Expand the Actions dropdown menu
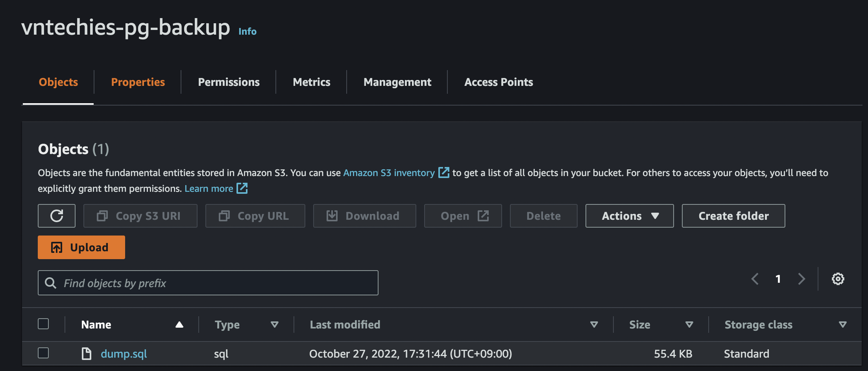Screen dimensions: 868x371 tap(630, 216)
